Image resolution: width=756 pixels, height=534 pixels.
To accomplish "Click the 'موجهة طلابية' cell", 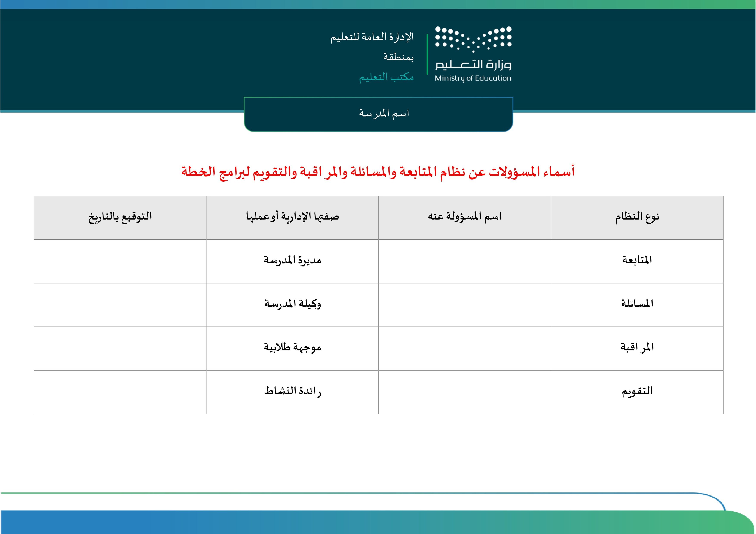I will pos(292,348).
